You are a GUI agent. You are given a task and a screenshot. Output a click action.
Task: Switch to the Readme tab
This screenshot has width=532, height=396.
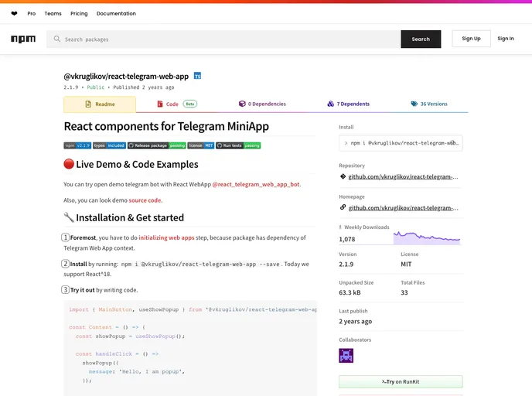pyautogui.click(x=100, y=104)
